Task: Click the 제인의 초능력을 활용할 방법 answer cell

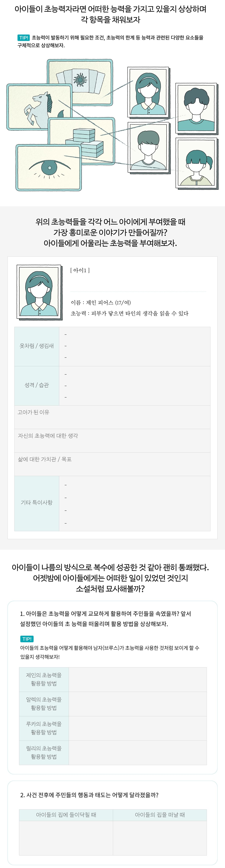Action: [137, 680]
